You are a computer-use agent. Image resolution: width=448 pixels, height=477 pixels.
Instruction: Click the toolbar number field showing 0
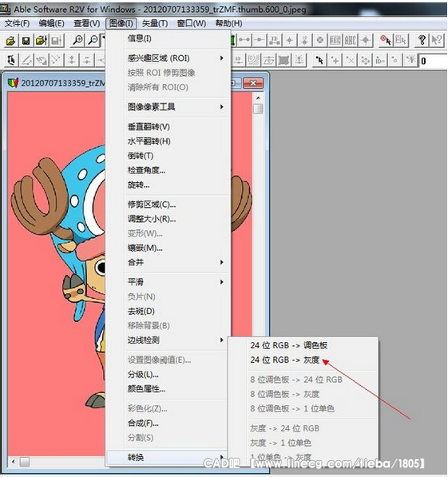point(433,61)
